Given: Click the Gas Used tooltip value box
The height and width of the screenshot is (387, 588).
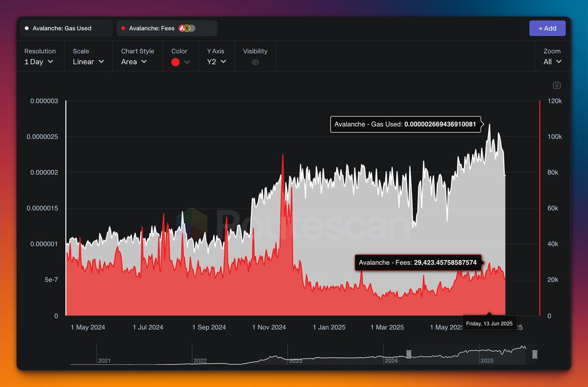Looking at the screenshot, I should click(x=405, y=124).
